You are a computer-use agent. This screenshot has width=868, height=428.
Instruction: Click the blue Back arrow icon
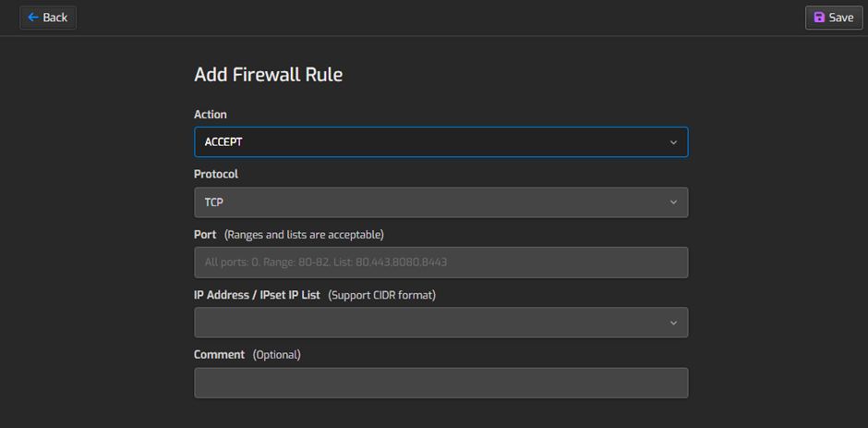point(34,18)
